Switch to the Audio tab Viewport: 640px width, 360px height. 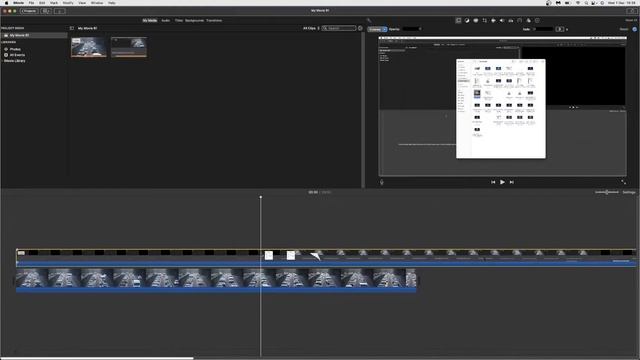click(x=166, y=20)
